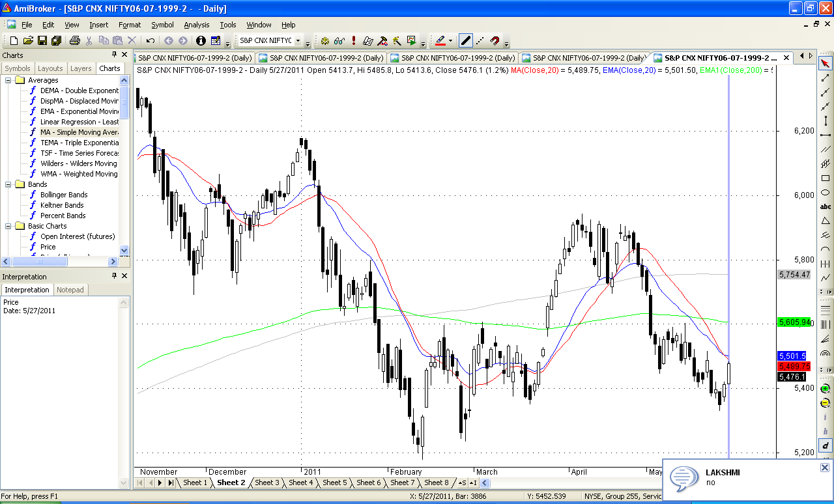834x504 pixels.
Task: Open the Symbol menu
Action: coord(162,25)
